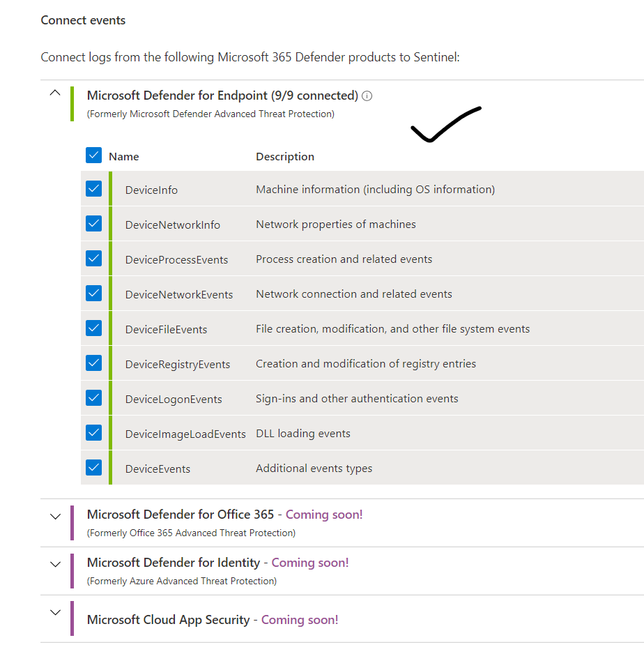Expand the Microsoft Defender for Office 365 section

point(55,516)
